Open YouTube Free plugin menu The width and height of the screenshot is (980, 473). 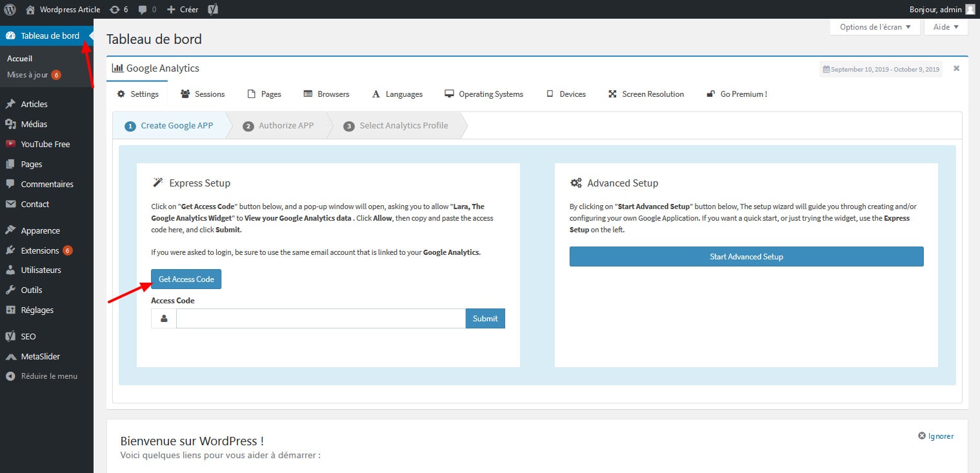46,144
